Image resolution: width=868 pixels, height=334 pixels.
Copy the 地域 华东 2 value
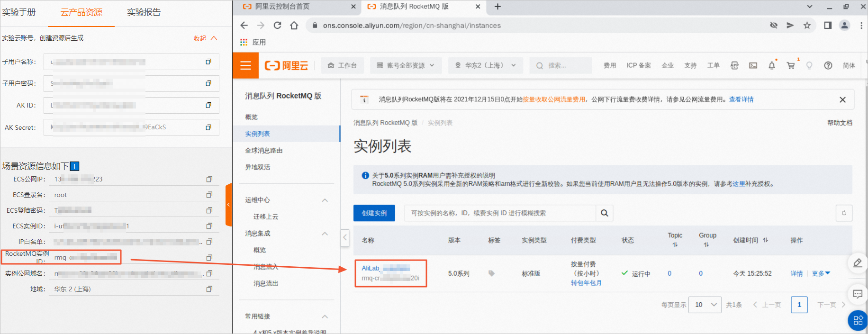[209, 289]
